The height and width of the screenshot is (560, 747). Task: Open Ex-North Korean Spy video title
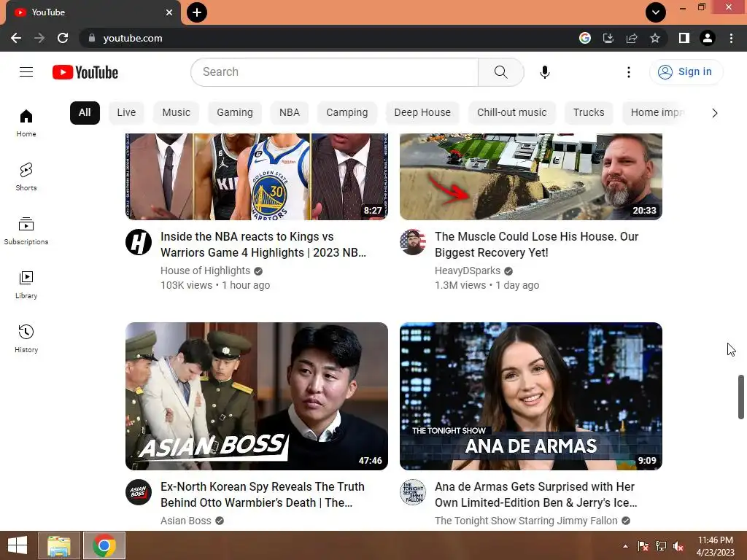263,495
